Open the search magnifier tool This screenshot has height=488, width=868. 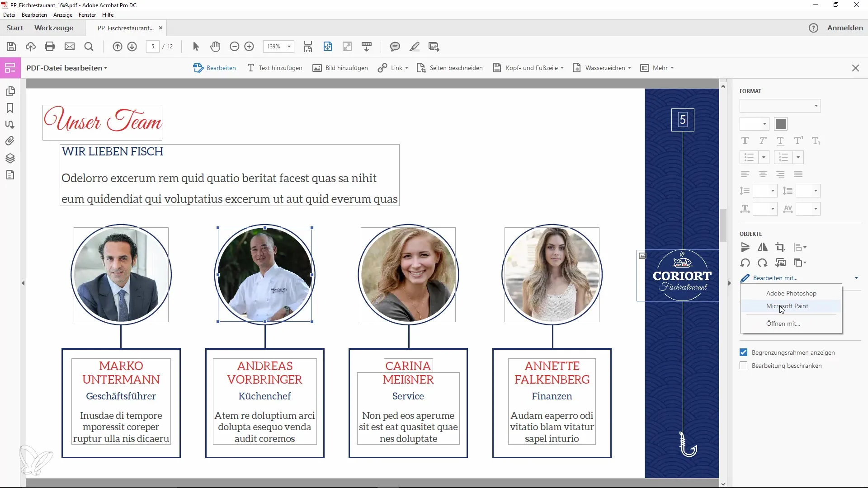click(x=89, y=47)
